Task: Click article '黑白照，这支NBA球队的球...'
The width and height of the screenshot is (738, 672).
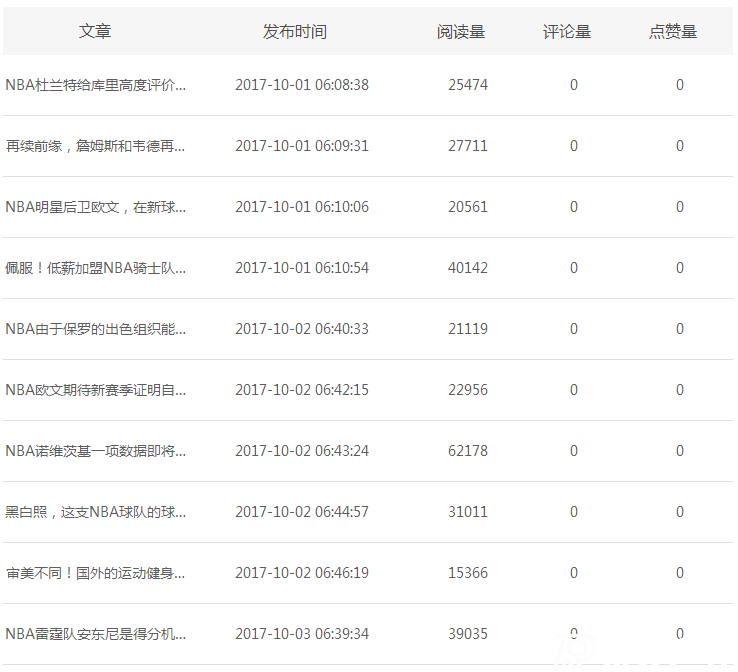Action: coord(96,512)
